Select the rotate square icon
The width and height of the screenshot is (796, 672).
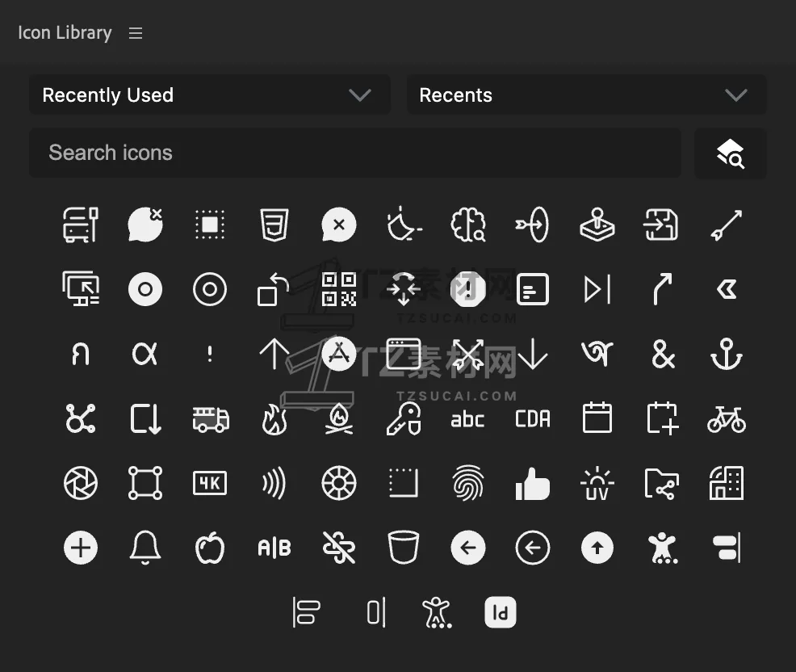[273, 289]
